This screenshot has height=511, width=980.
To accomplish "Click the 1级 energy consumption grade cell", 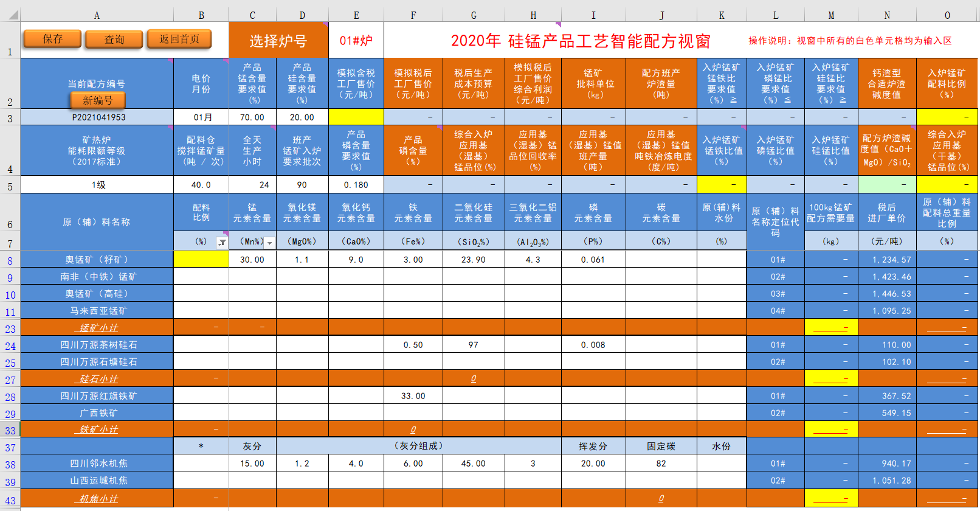I will click(x=97, y=185).
